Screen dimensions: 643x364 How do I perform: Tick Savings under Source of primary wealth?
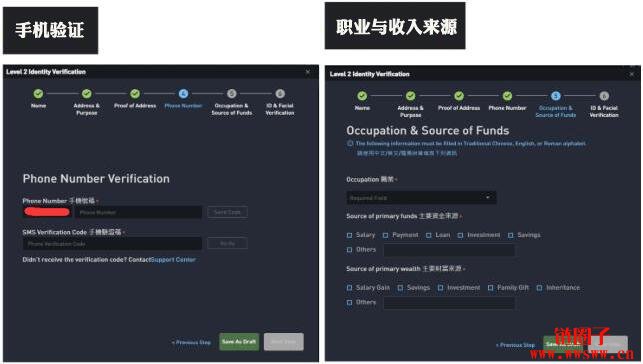[x=400, y=288]
